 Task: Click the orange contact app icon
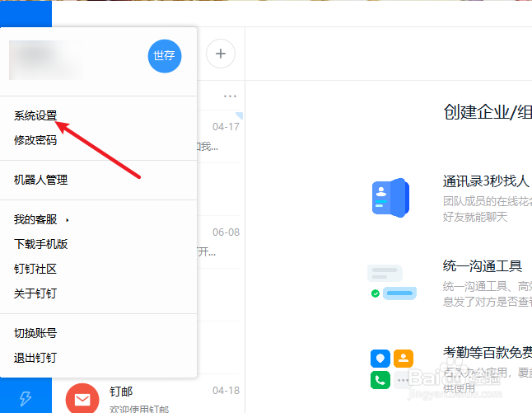(x=404, y=359)
